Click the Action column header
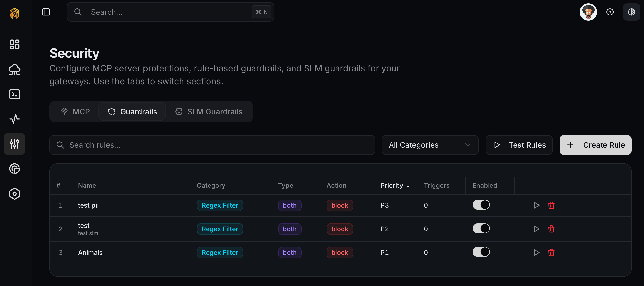 tap(336, 185)
